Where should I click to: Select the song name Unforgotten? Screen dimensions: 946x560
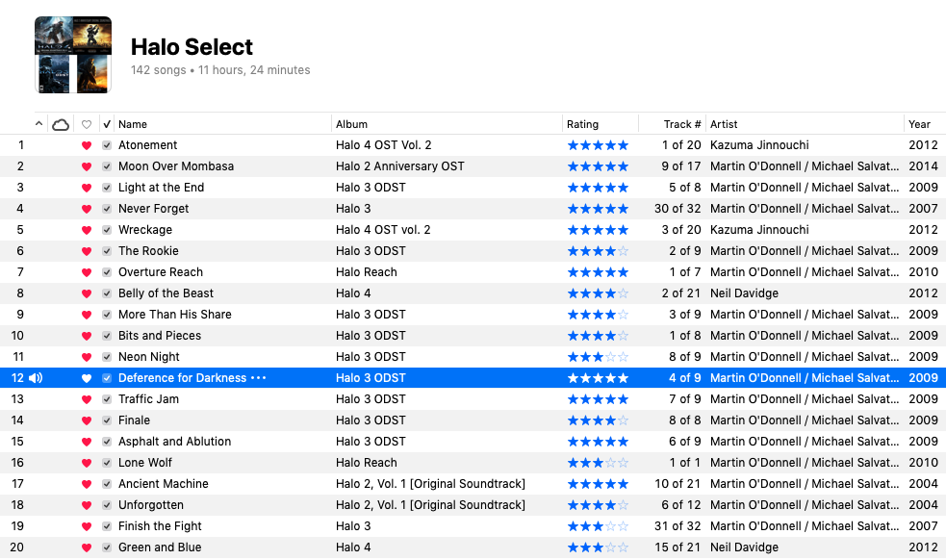(x=151, y=504)
